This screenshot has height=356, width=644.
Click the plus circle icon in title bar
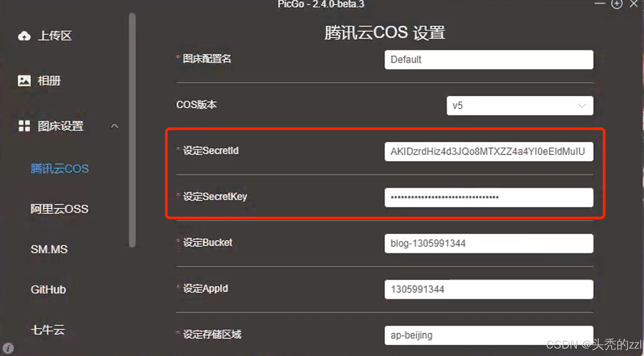(x=617, y=4)
